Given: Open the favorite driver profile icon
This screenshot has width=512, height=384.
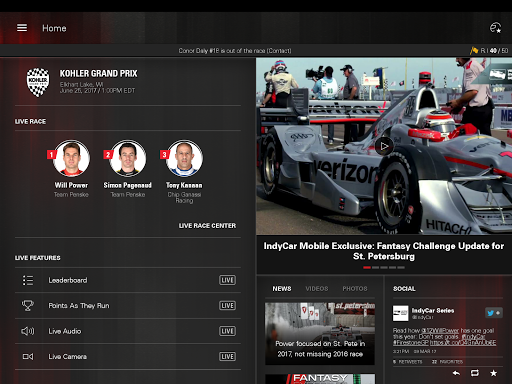Looking at the screenshot, I should [495, 28].
